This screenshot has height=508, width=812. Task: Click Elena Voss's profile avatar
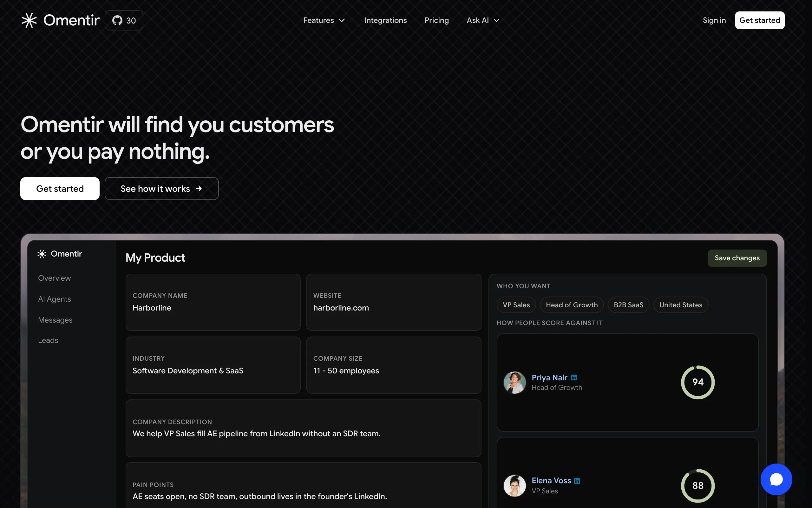[515, 485]
